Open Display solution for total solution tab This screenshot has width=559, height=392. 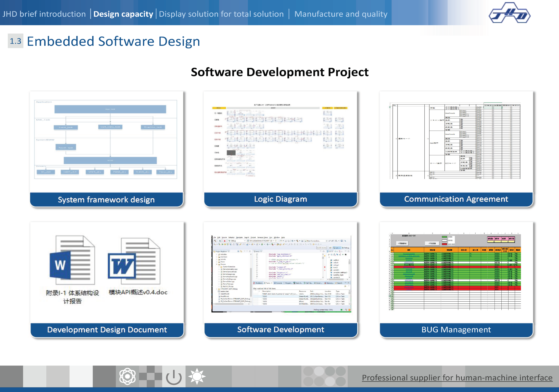click(x=221, y=14)
